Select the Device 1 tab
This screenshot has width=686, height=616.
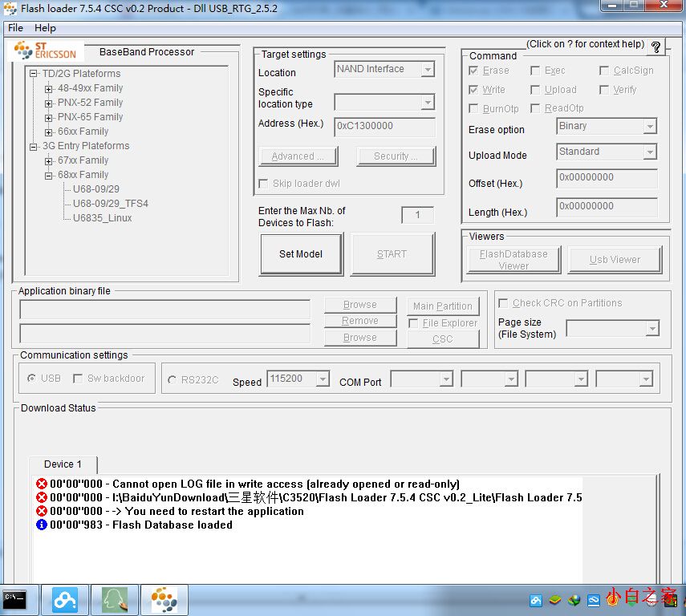tap(63, 464)
